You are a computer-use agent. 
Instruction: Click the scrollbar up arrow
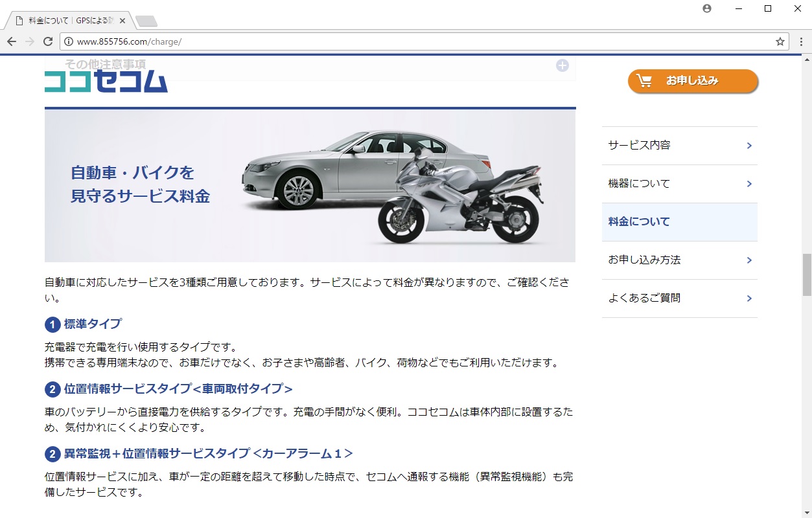pyautogui.click(x=807, y=60)
